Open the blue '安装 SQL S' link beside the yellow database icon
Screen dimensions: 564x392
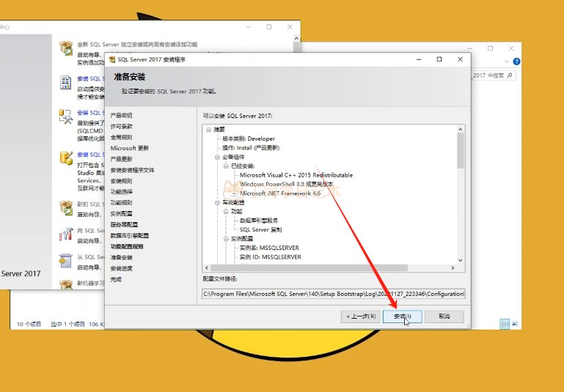pos(91,155)
